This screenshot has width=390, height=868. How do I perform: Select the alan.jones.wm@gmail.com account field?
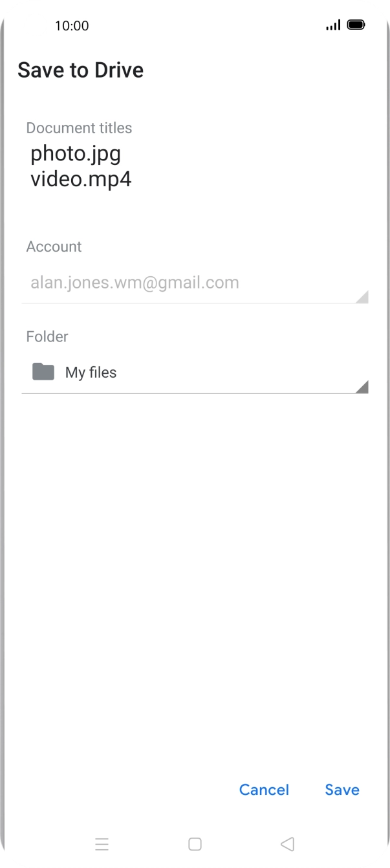(135, 283)
